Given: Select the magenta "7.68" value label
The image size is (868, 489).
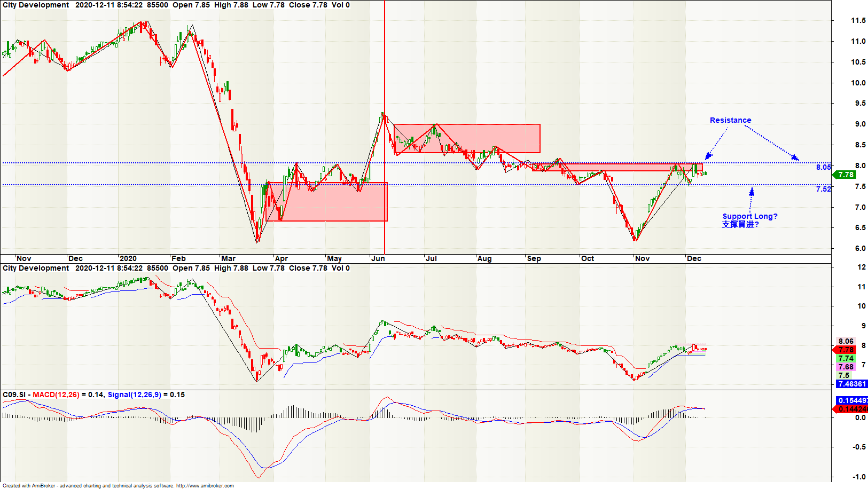Looking at the screenshot, I should pos(846,367).
